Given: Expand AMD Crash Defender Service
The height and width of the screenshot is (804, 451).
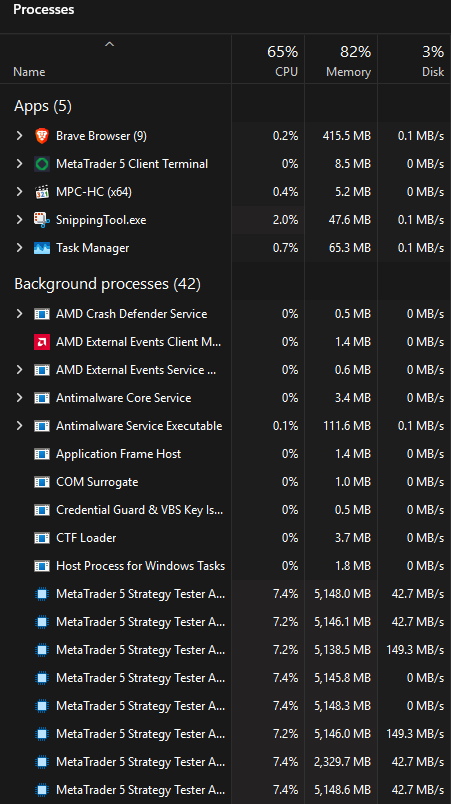Looking at the screenshot, I should (x=19, y=314).
